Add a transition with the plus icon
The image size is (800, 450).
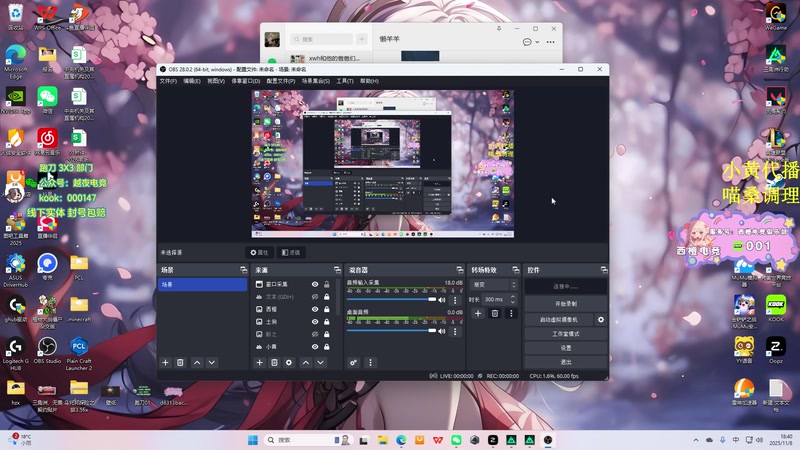coord(478,313)
